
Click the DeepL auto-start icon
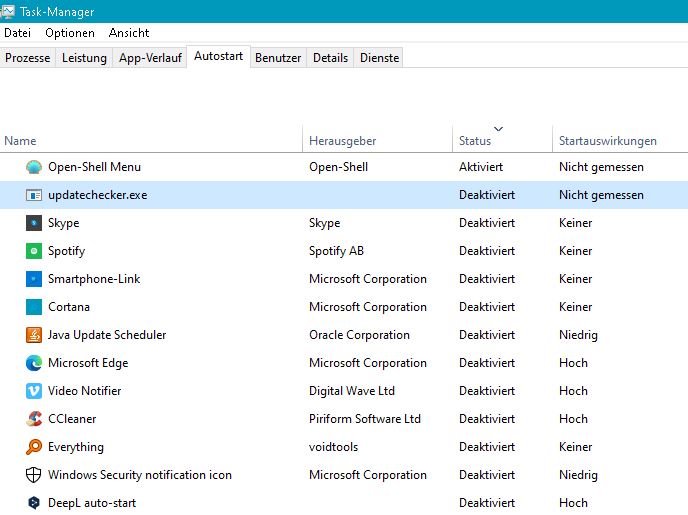click(34, 503)
